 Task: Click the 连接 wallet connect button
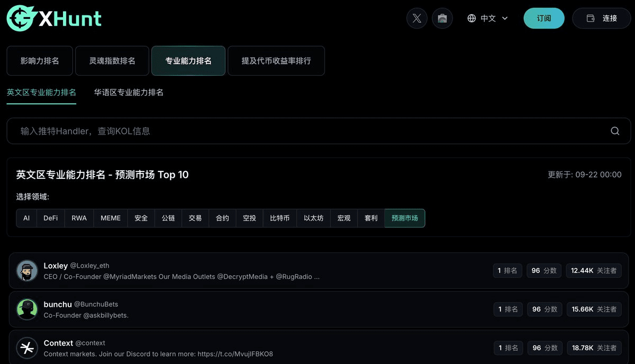[602, 18]
